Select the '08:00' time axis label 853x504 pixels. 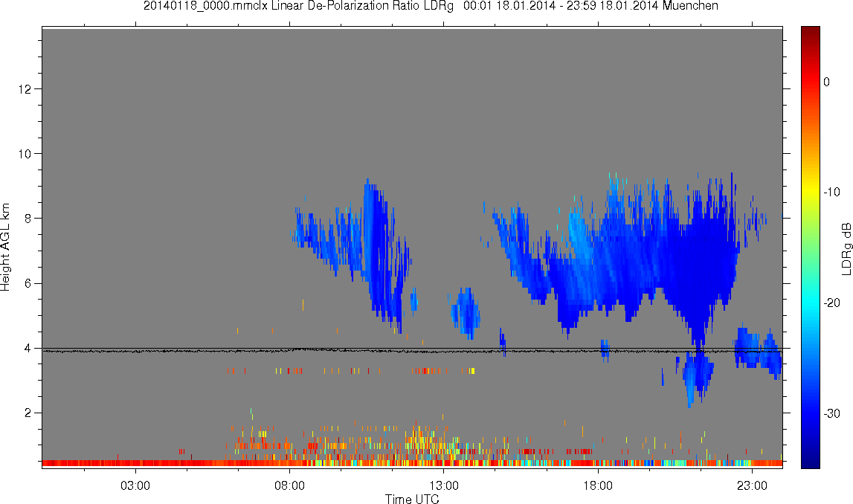[x=289, y=485]
